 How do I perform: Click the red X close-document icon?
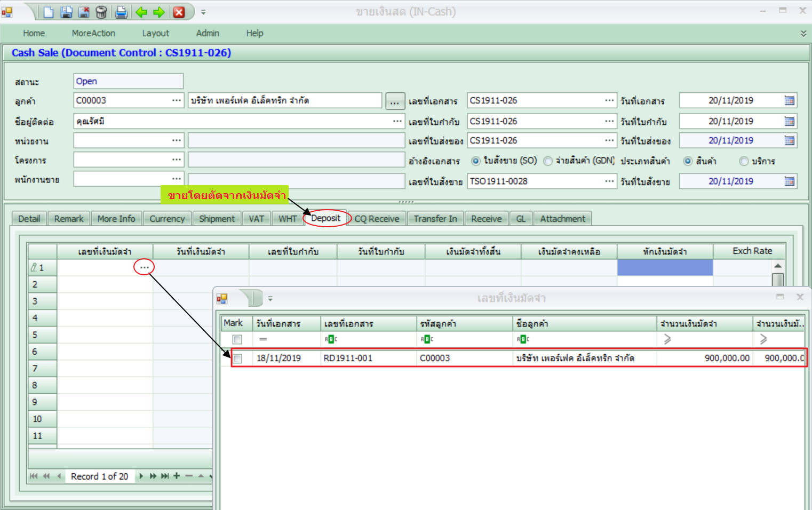coord(179,12)
